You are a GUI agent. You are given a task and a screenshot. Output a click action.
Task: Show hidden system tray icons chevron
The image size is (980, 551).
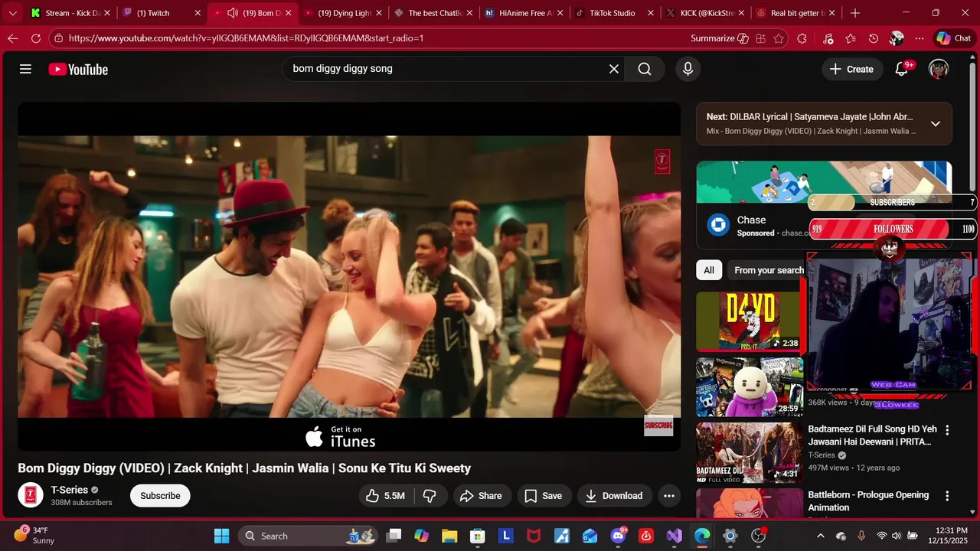pyautogui.click(x=821, y=536)
